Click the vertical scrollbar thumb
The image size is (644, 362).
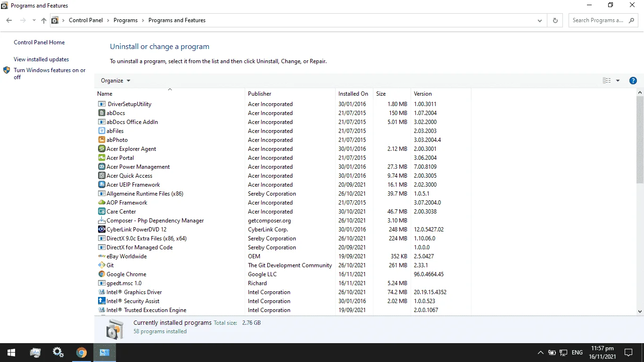pyautogui.click(x=640, y=140)
